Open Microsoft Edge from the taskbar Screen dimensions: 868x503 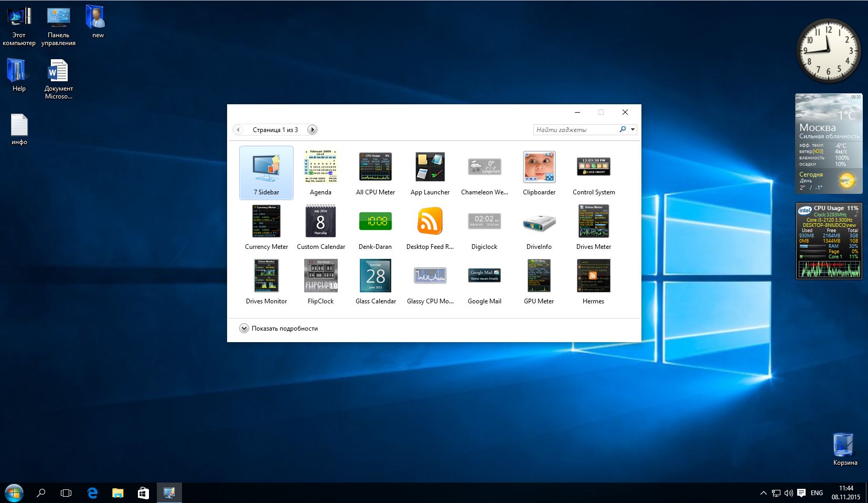(x=92, y=493)
